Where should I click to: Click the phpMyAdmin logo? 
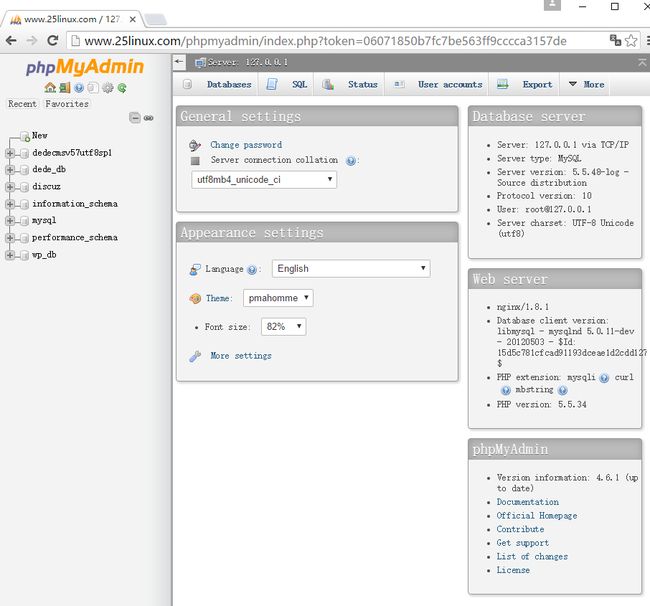[x=85, y=67]
